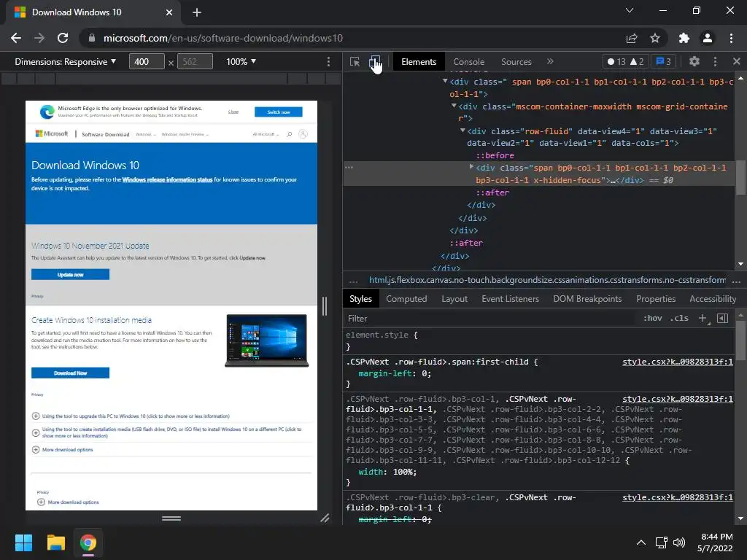Open the Accessibility tab
Viewport: 747px width, 560px height.
tap(713, 298)
